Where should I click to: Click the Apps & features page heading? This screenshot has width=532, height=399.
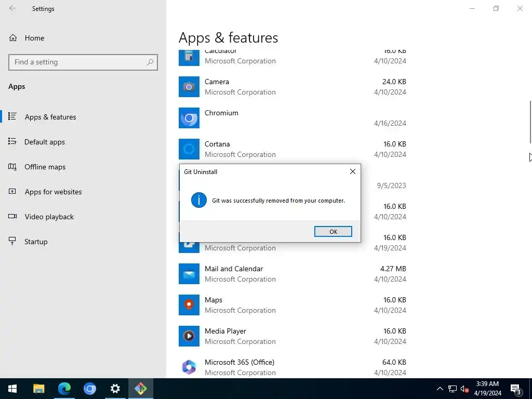(x=229, y=37)
